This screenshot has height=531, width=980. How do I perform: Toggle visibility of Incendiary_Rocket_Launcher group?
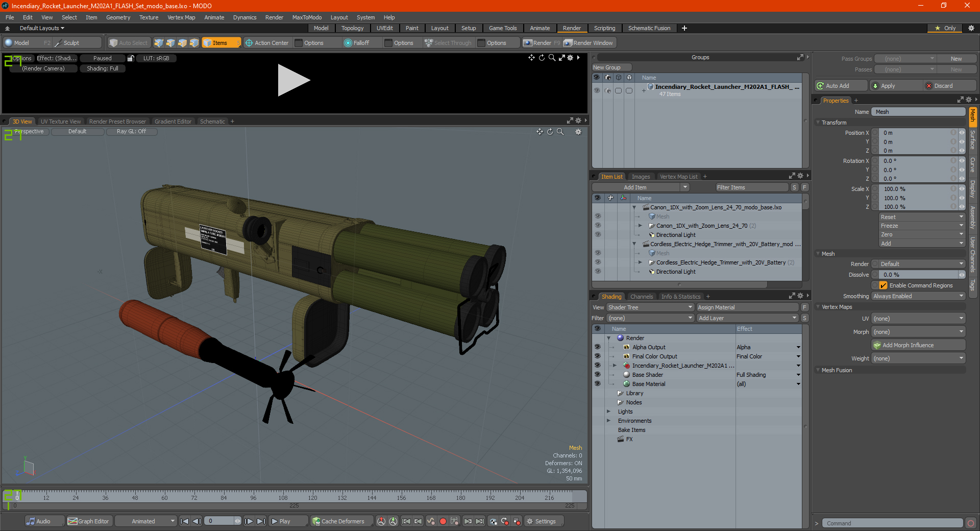point(597,90)
